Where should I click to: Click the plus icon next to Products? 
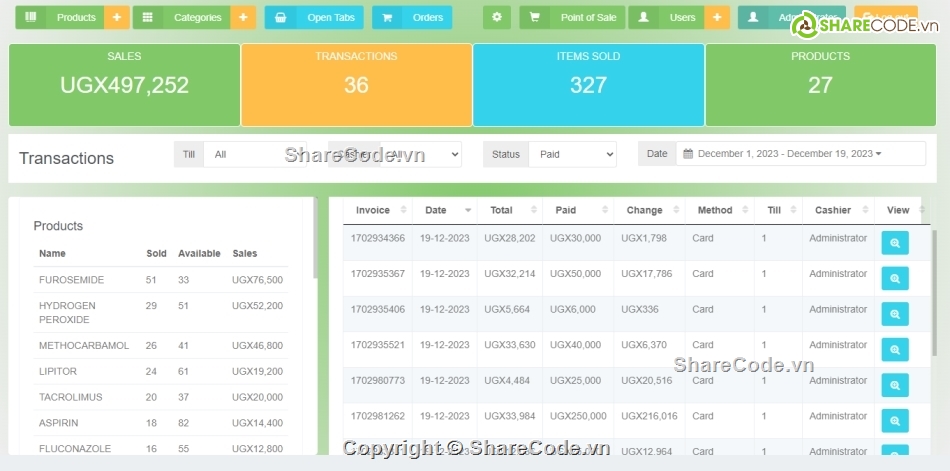pyautogui.click(x=117, y=17)
